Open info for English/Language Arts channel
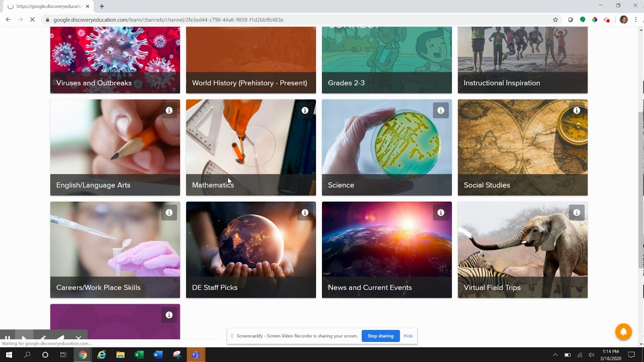The height and width of the screenshot is (362, 644). [169, 110]
